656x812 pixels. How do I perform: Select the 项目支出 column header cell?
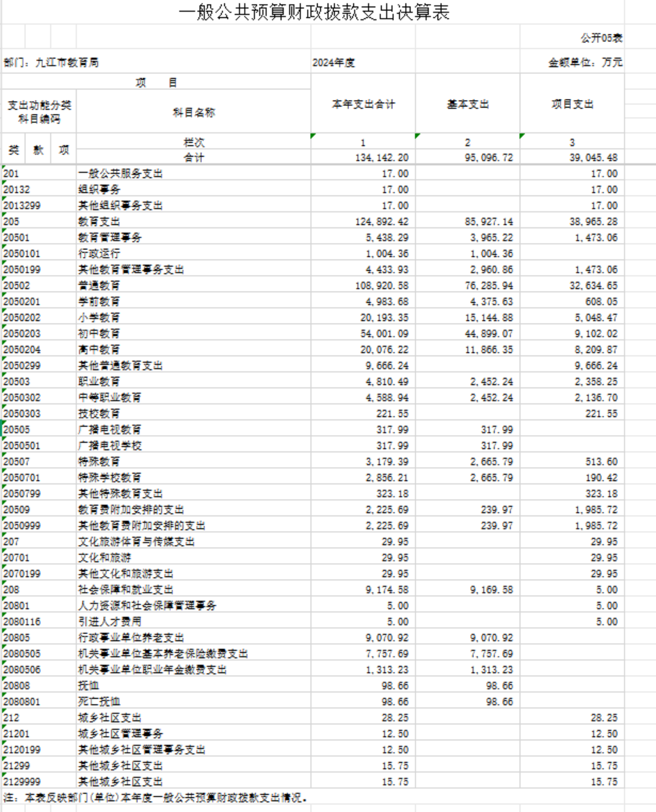click(x=572, y=104)
